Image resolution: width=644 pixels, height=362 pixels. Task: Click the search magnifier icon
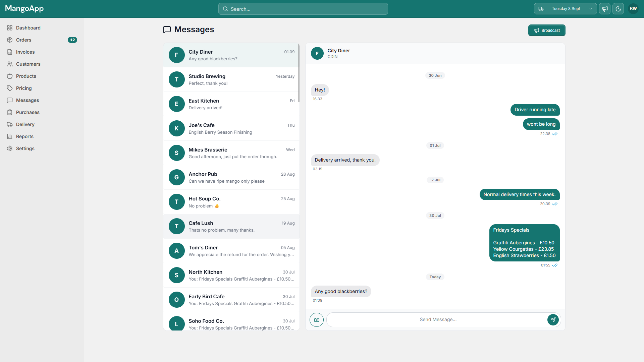(x=225, y=9)
